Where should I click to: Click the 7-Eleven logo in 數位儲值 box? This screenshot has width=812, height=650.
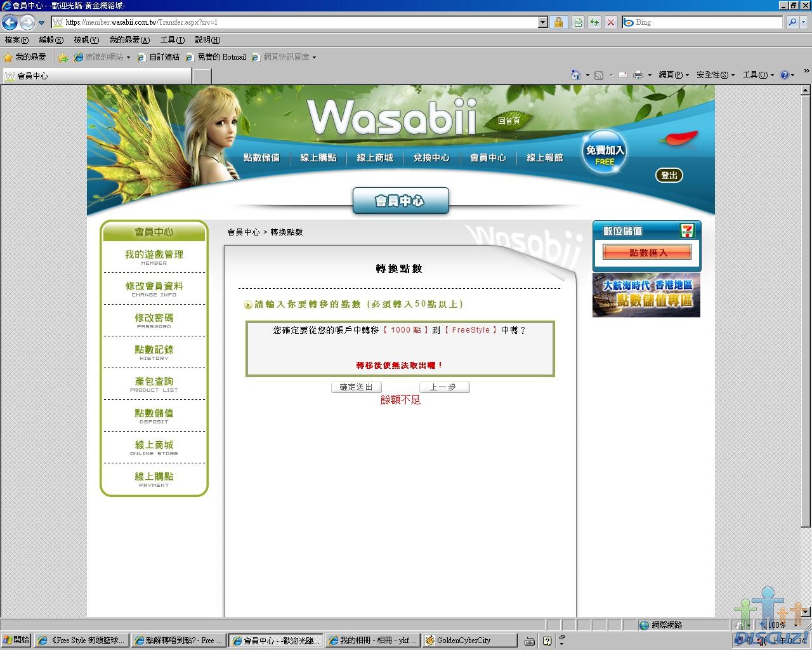pos(687,230)
